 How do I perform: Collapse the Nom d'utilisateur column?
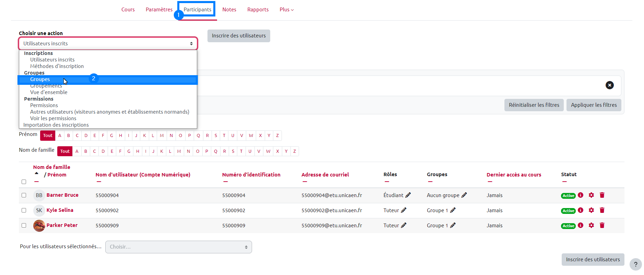coord(99,182)
